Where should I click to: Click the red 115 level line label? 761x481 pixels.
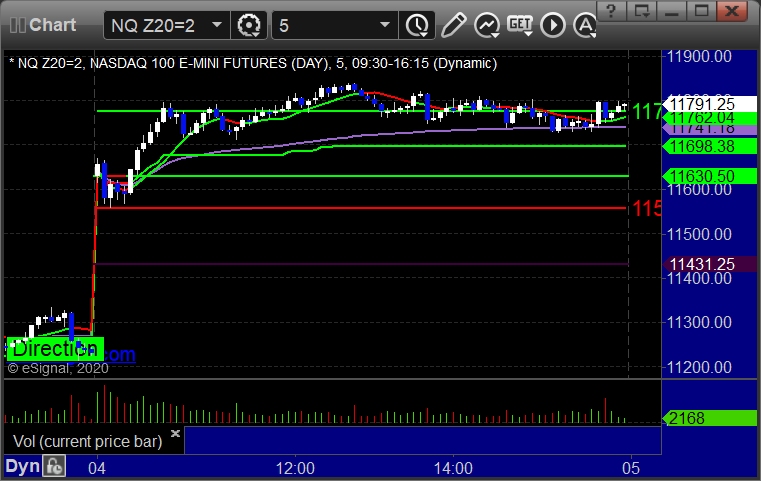pyautogui.click(x=646, y=209)
